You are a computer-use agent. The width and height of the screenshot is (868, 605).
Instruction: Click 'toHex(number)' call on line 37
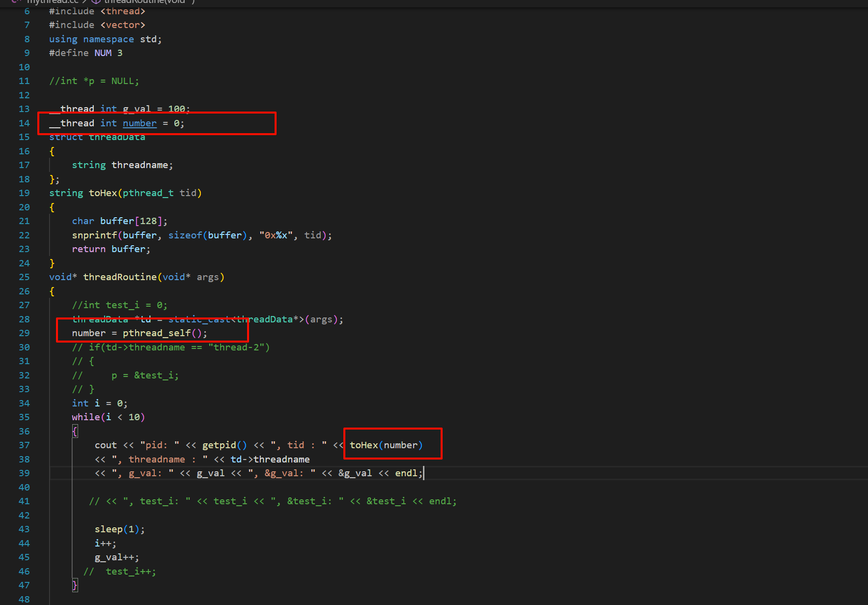point(386,445)
